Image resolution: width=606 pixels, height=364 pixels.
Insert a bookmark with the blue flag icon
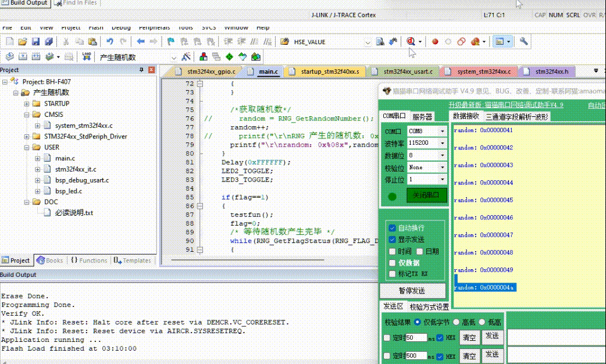coord(171,41)
